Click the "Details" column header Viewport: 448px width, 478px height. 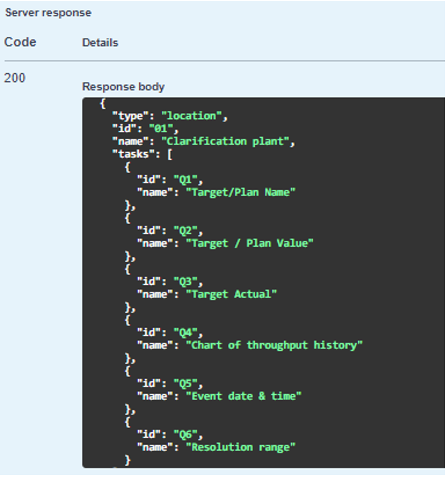[100, 43]
